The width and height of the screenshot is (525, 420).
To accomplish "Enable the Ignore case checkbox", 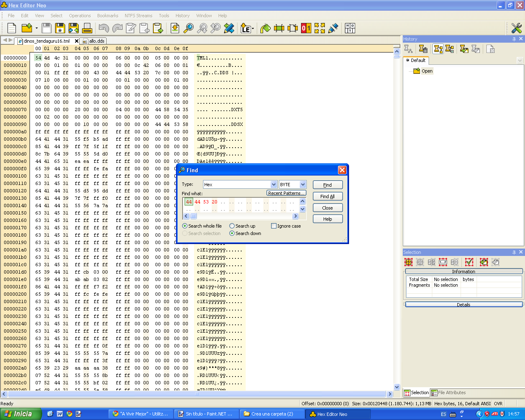I will click(274, 226).
